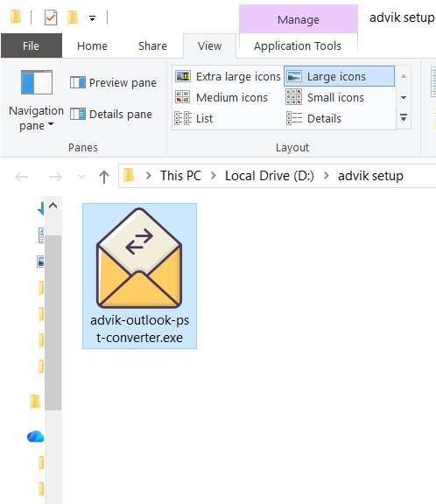436x504 pixels.
Task: Click navigation pane scroll-up arrow
Action: 53,206
